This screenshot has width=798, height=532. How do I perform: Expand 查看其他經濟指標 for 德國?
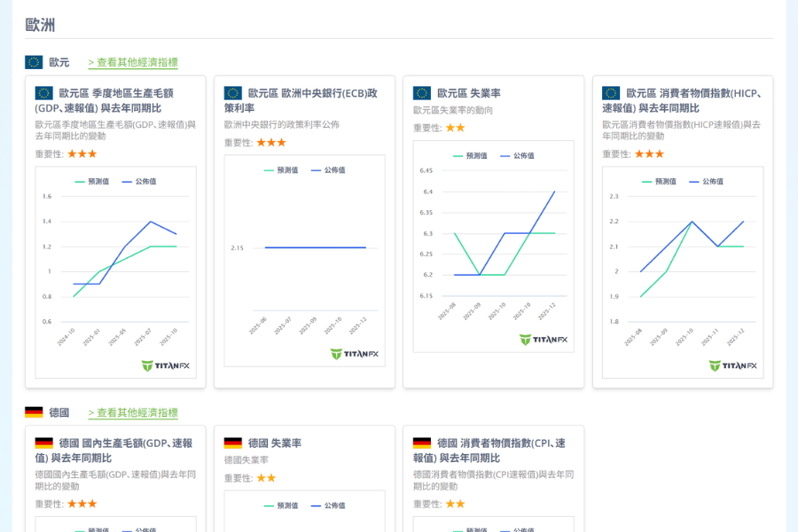[133, 413]
